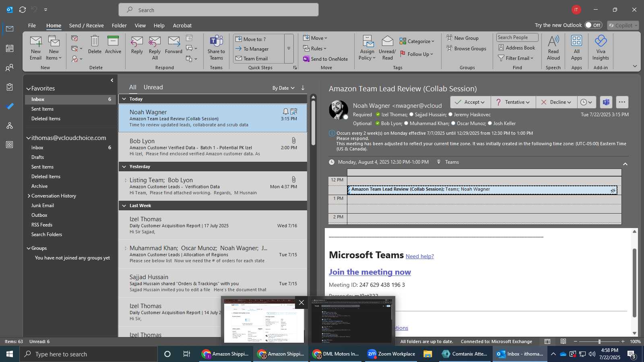The image size is (644, 362).
Task: Open the Acrobat tab
Action: point(182,25)
